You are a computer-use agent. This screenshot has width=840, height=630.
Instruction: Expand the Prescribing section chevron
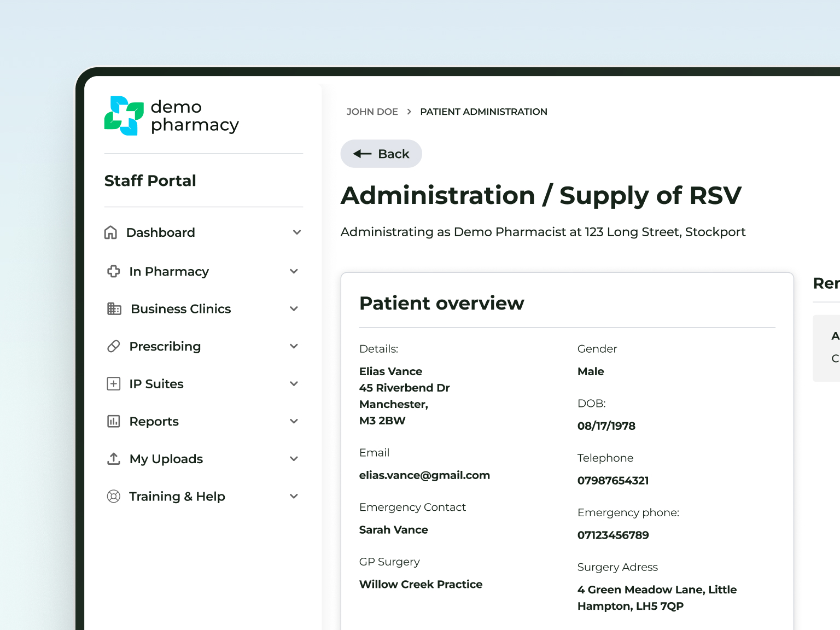click(x=294, y=346)
